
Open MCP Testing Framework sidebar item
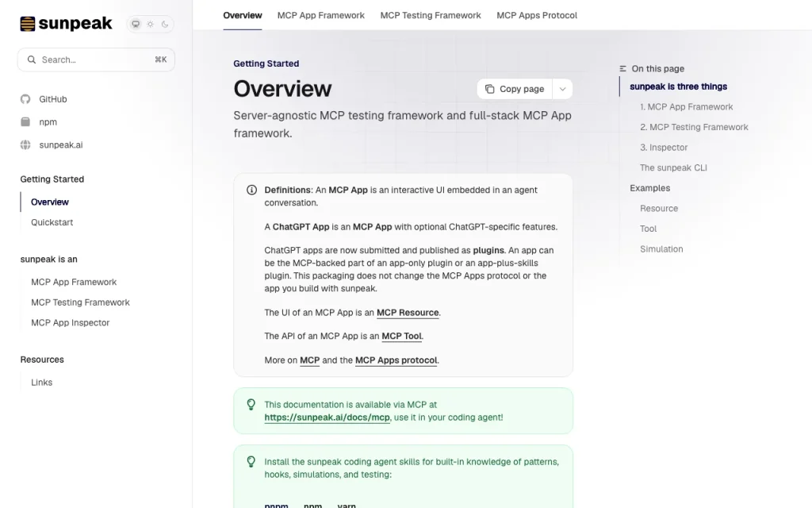click(x=80, y=302)
